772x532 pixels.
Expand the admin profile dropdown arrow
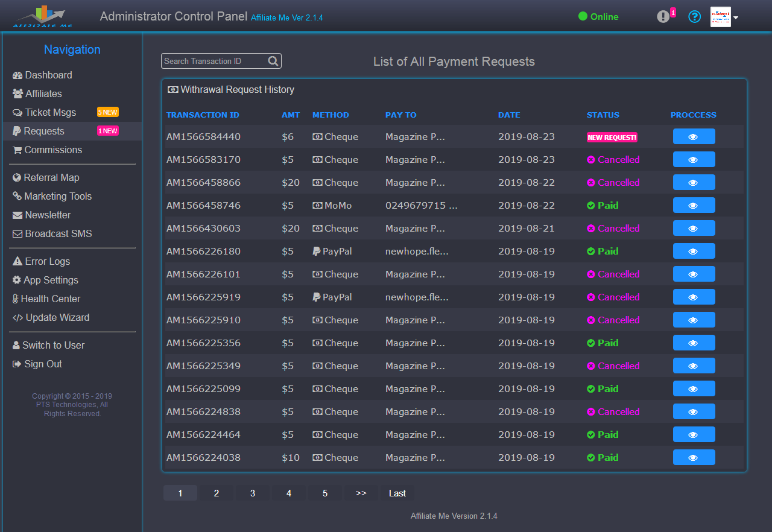[736, 17]
